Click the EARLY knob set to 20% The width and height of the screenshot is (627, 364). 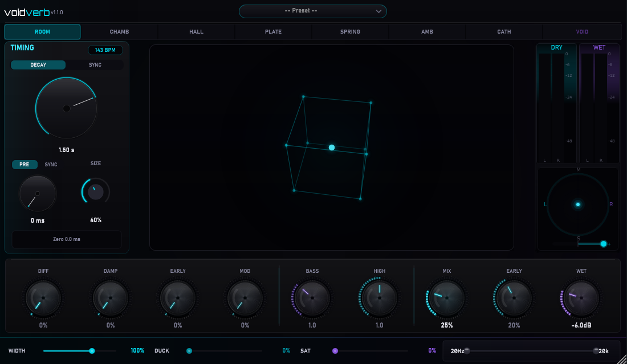click(x=514, y=297)
